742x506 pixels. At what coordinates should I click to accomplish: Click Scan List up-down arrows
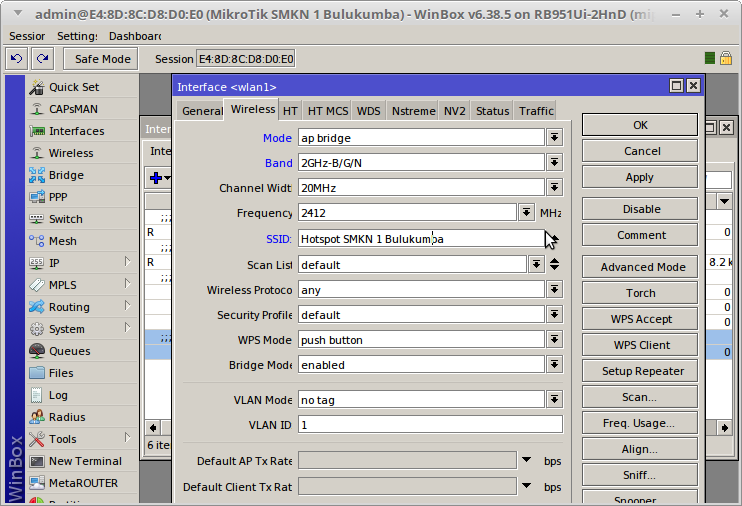555,265
